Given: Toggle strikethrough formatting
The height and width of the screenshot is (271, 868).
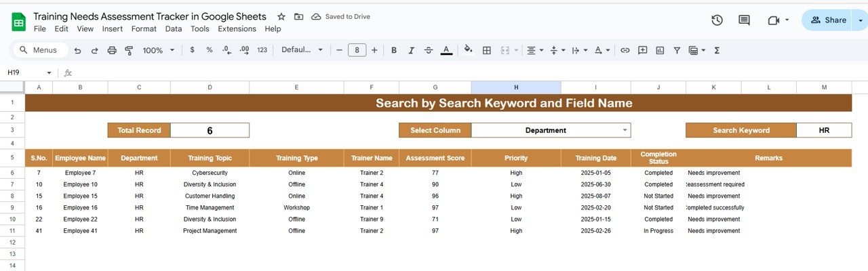Looking at the screenshot, I should tap(428, 50).
